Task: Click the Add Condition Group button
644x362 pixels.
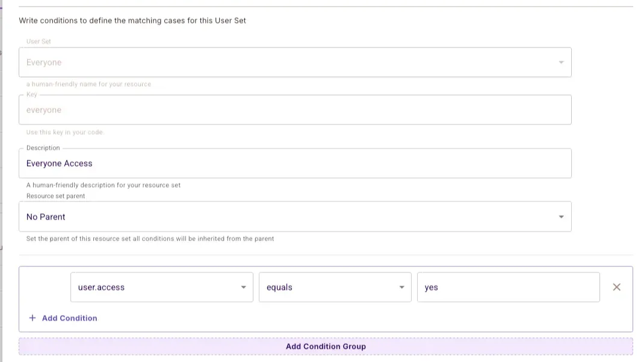Action: (x=326, y=346)
